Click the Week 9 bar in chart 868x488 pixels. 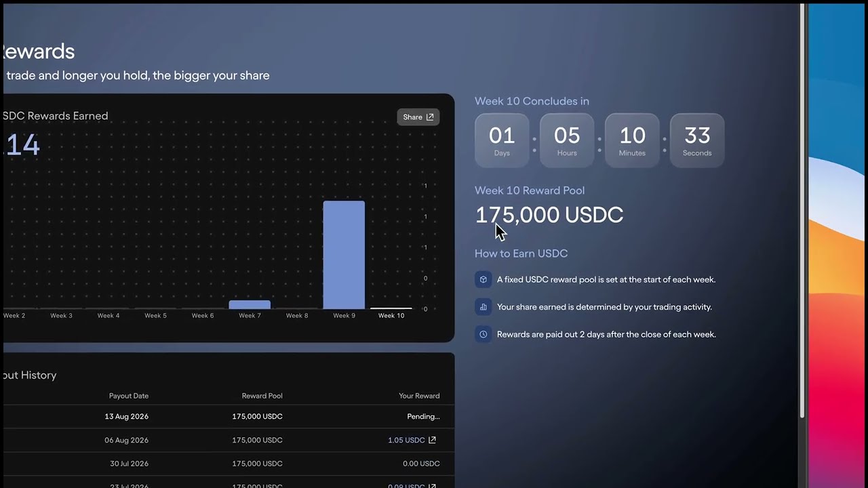[x=344, y=255]
